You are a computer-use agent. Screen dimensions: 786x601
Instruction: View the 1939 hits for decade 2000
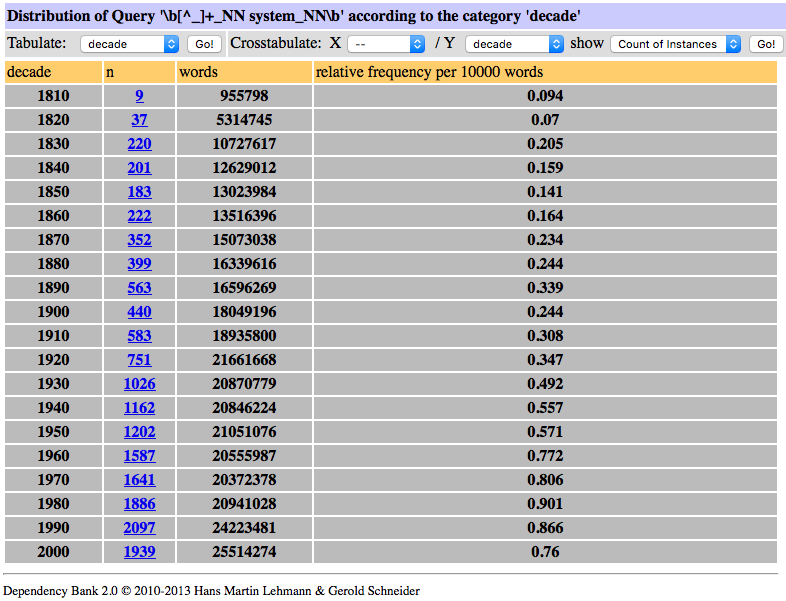point(140,552)
